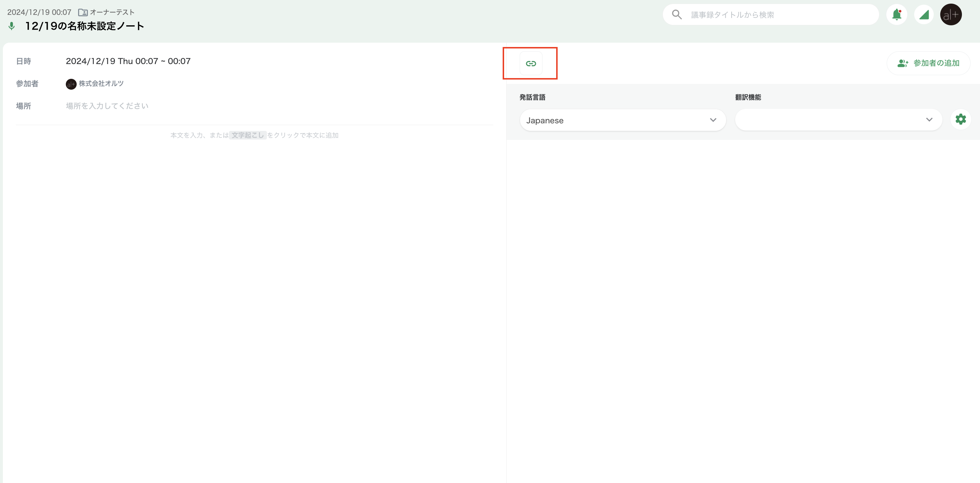Copy the note share link icon
This screenshot has height=483, width=980.
pos(531,63)
